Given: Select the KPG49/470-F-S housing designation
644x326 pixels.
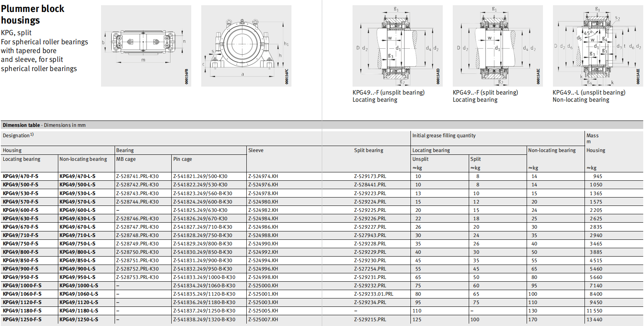Looking at the screenshot, I should 21,176.
